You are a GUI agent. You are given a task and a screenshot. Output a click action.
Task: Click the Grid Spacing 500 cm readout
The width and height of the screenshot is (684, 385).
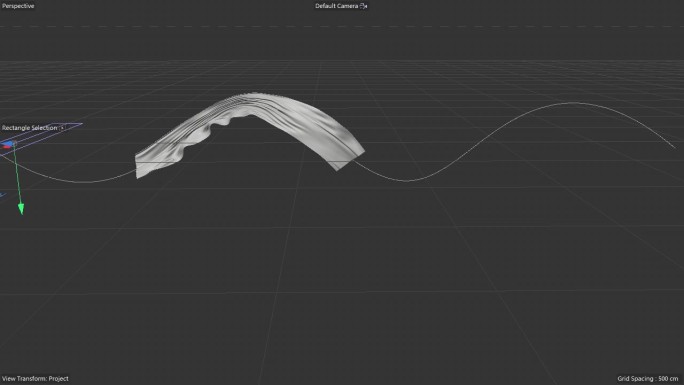pyautogui.click(x=648, y=378)
